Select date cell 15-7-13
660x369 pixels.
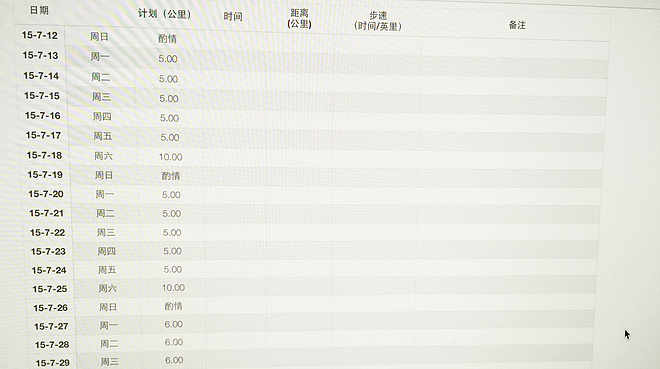point(40,56)
